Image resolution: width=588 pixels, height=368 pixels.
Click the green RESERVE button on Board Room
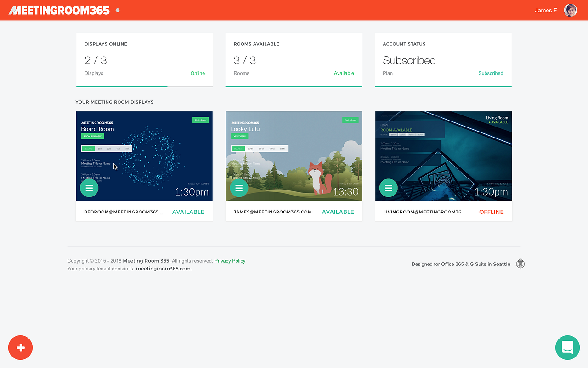[x=89, y=149]
